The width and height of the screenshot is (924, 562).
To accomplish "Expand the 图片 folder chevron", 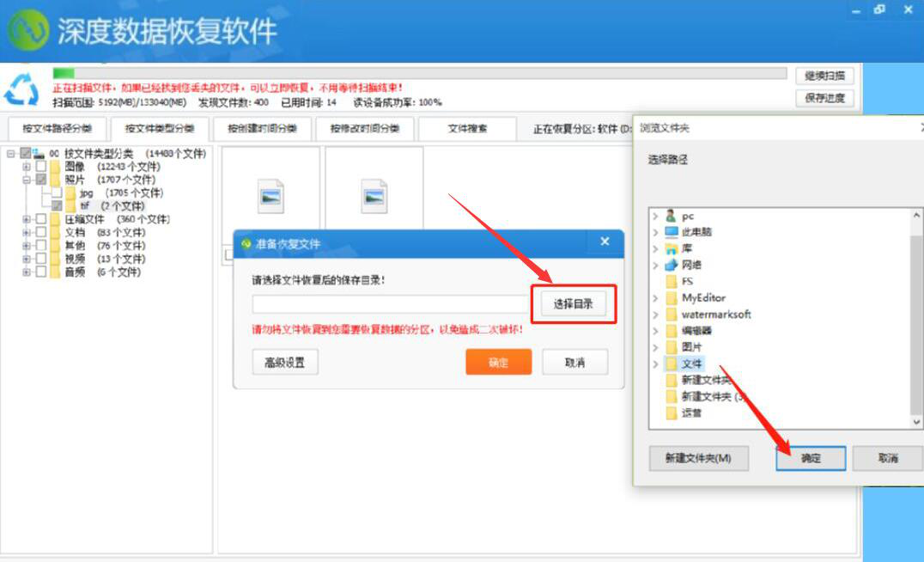I will click(655, 347).
